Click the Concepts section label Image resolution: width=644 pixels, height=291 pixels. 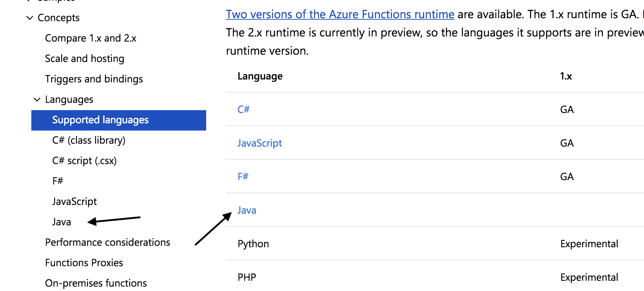tap(59, 18)
